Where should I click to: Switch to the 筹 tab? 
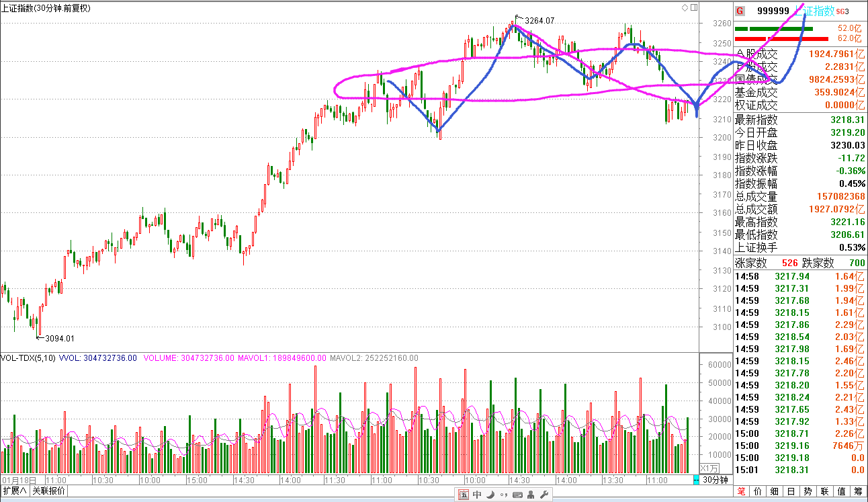(859, 493)
